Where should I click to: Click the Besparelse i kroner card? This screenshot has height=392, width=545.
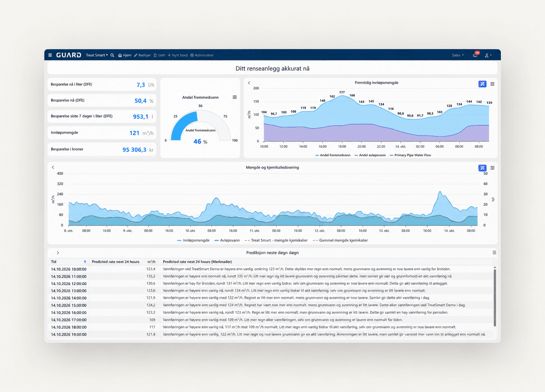(x=102, y=149)
